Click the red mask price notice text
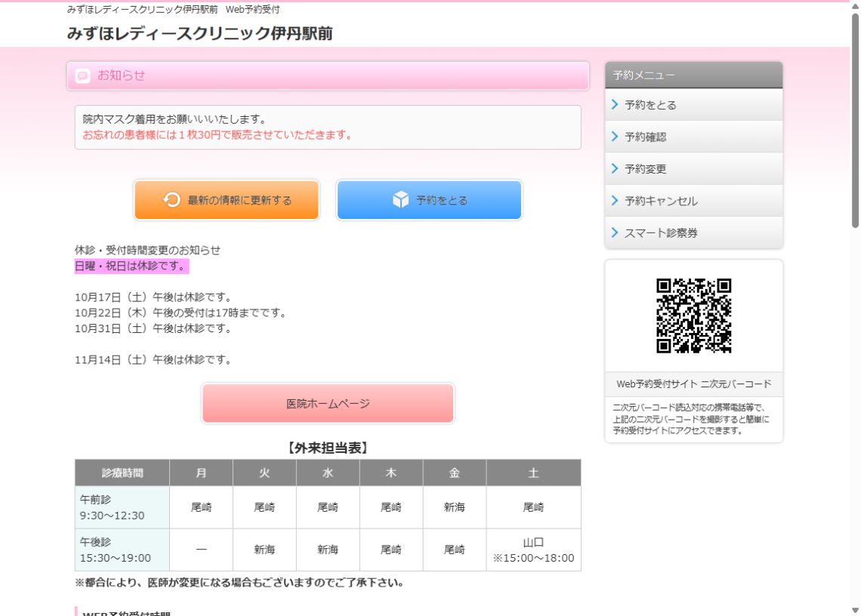This screenshot has height=616, width=861. coord(218,135)
